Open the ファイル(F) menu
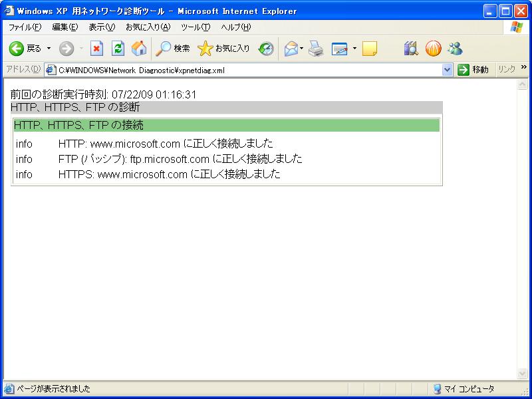Viewport: 532px width, 399px height. [x=25, y=27]
